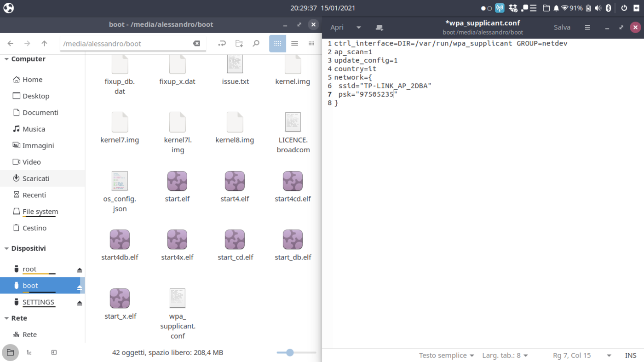
Task: Open the Apri dropdown arrow
Action: pyautogui.click(x=358, y=28)
